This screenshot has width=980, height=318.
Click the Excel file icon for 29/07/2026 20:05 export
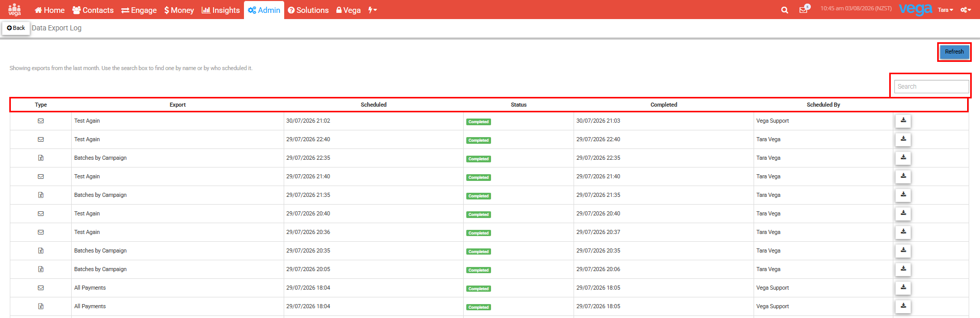coord(41,270)
